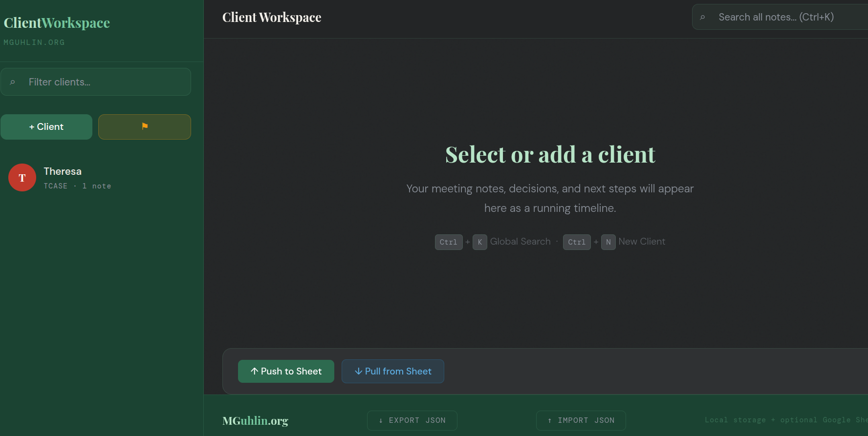Image resolution: width=868 pixels, height=436 pixels.
Task: Click the Ctrl badge beside New Client
Action: 576,242
